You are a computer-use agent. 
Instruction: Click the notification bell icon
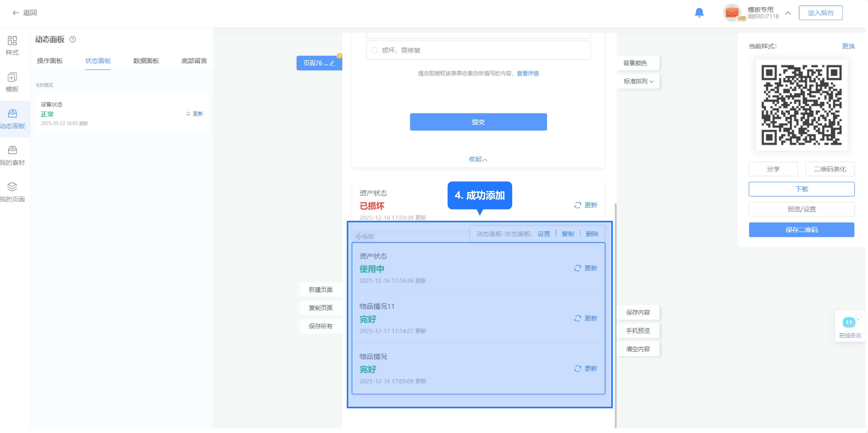coord(699,13)
